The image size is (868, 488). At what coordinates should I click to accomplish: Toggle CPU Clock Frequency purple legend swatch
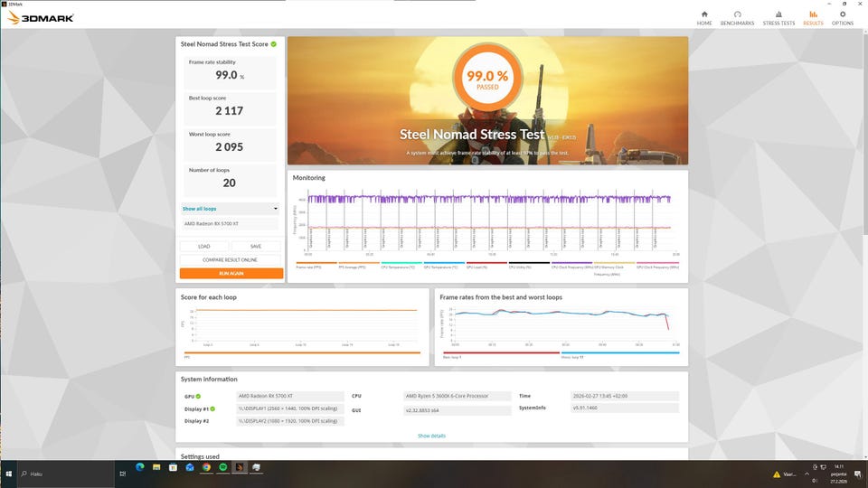(x=571, y=263)
